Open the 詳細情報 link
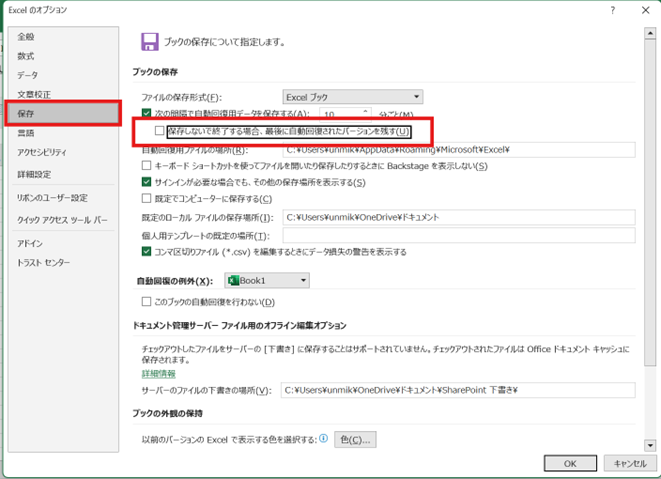 (x=159, y=373)
